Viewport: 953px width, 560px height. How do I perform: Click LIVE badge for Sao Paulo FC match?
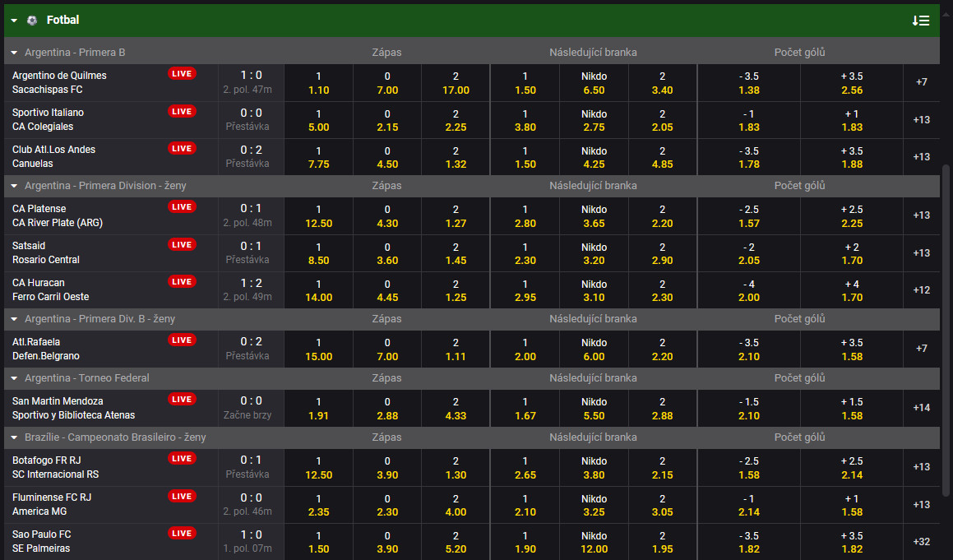(182, 533)
